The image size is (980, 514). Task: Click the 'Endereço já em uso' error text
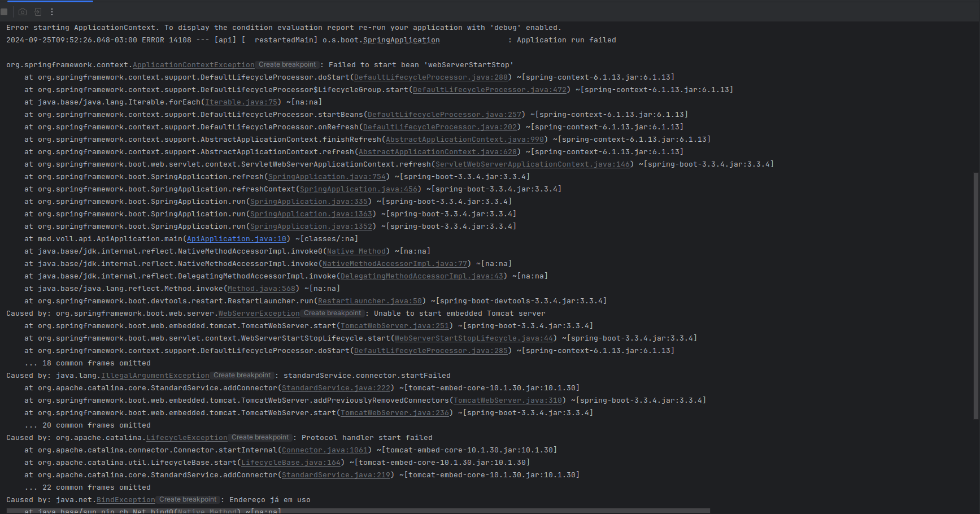[x=270, y=500]
